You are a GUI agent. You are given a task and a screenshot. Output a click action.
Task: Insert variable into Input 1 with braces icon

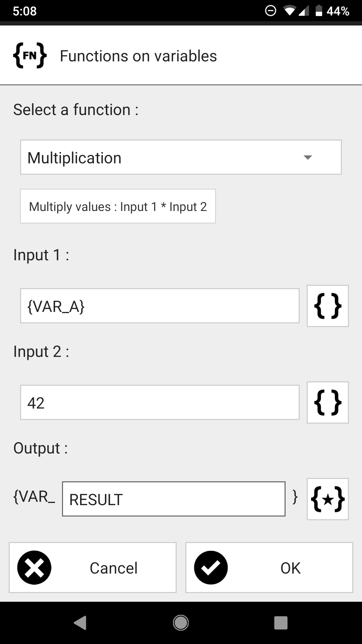327,306
